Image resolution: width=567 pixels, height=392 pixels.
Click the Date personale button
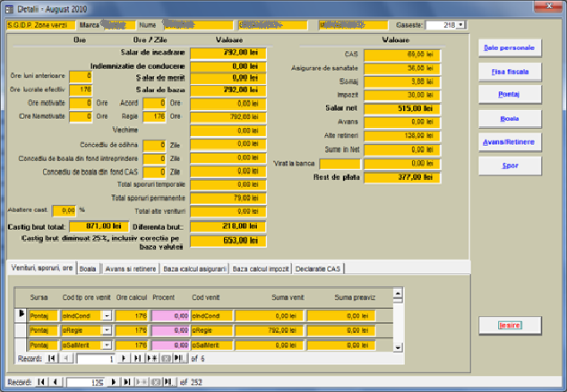[x=509, y=47]
